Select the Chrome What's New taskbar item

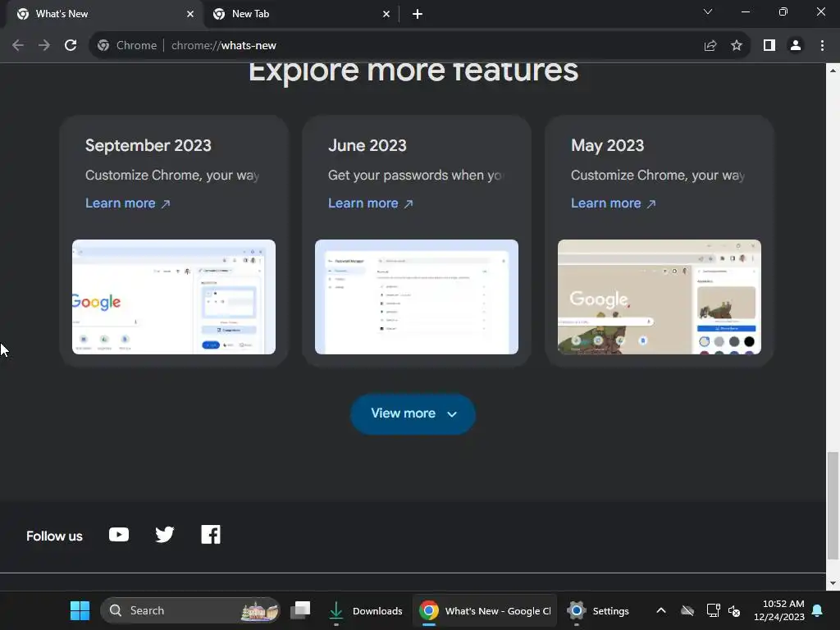tap(485, 610)
